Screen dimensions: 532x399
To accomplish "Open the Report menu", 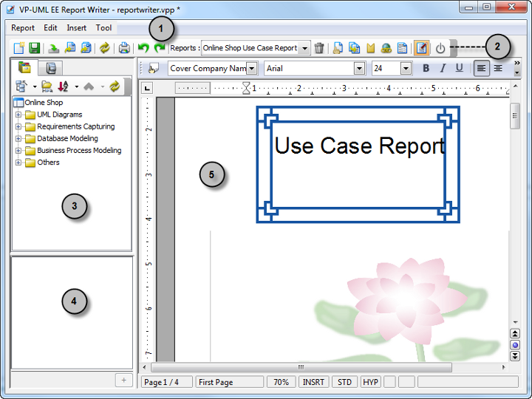I will [23, 28].
